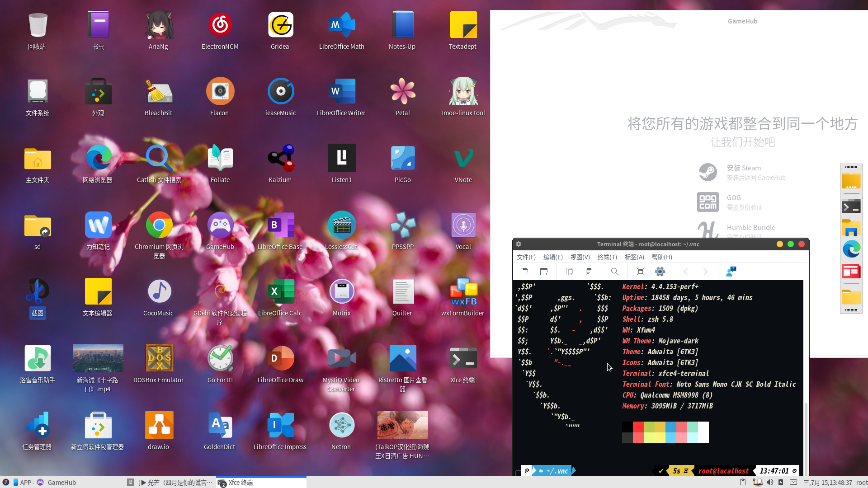The width and height of the screenshot is (868, 488).
Task: Click terminal window settings icon in titlebar
Action: pos(519,244)
